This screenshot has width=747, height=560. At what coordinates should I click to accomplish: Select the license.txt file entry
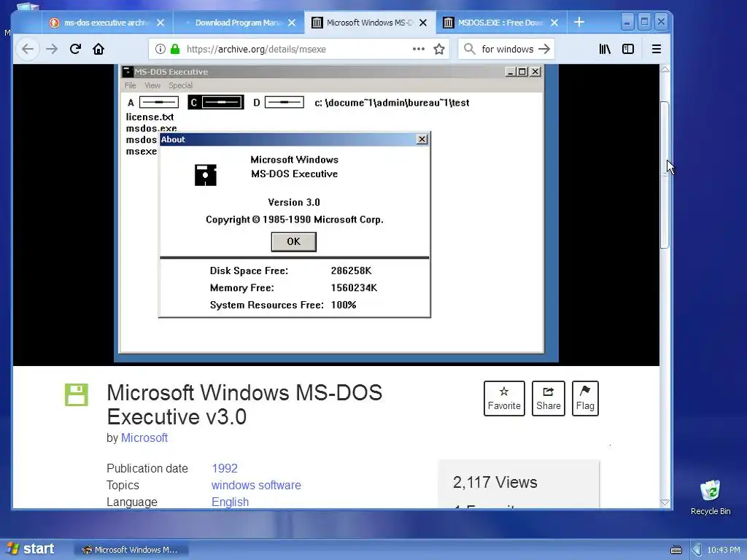click(x=150, y=117)
